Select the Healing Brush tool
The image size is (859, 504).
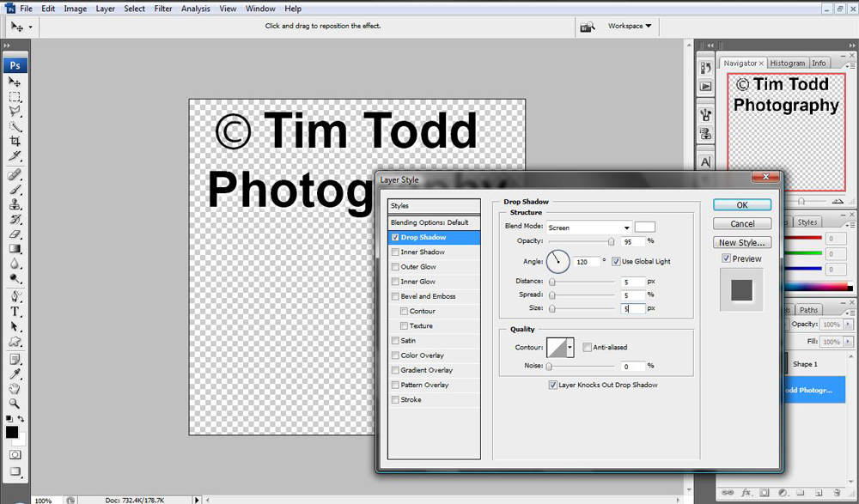[15, 175]
